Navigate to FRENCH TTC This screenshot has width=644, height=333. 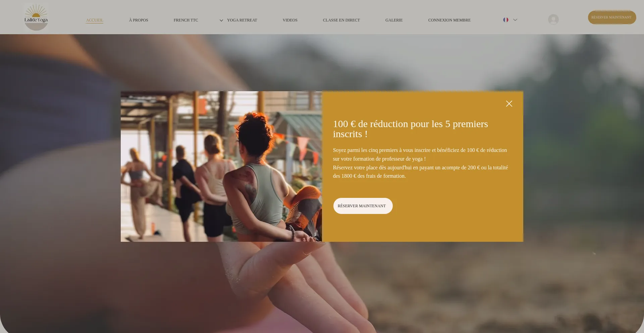click(186, 20)
